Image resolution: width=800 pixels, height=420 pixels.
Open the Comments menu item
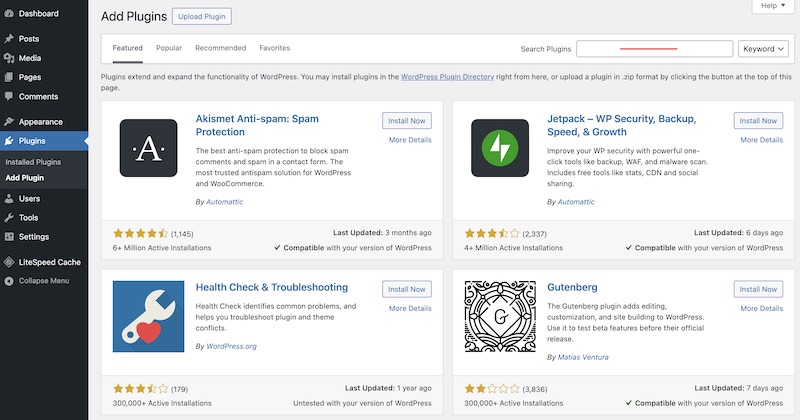click(44, 96)
